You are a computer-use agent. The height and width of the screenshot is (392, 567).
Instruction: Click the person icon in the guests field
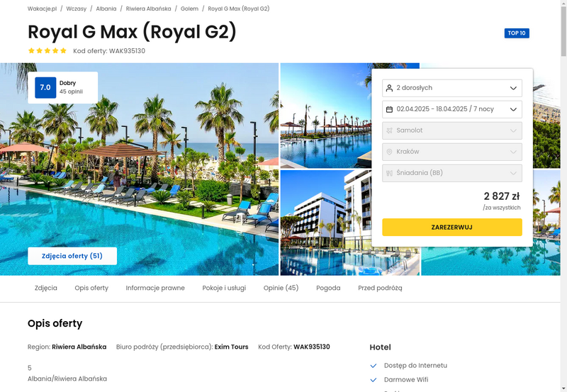pos(389,88)
